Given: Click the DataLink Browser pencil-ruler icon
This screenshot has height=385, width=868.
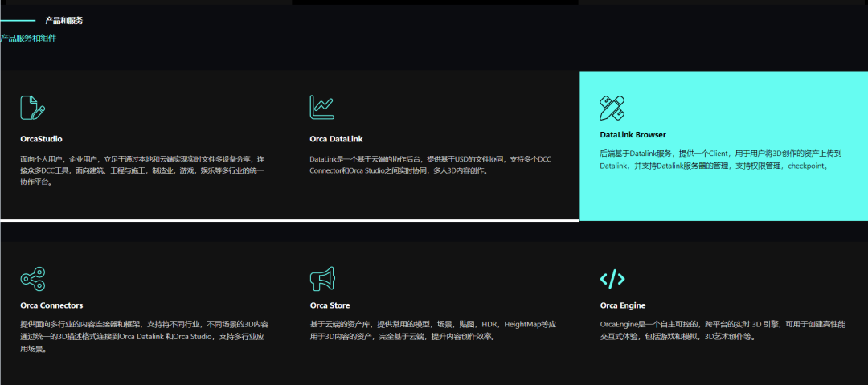Looking at the screenshot, I should point(612,108).
